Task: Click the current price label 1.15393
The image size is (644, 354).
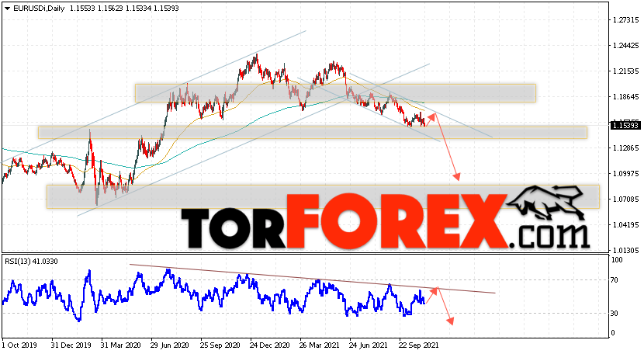Action: pyautogui.click(x=625, y=126)
